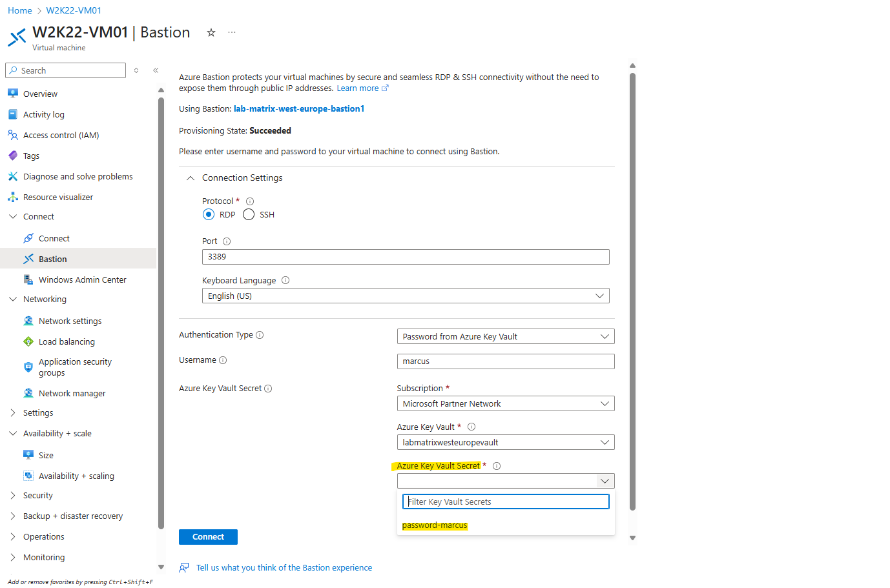Click the purple Tags icon
The image size is (890, 588).
pos(13,156)
